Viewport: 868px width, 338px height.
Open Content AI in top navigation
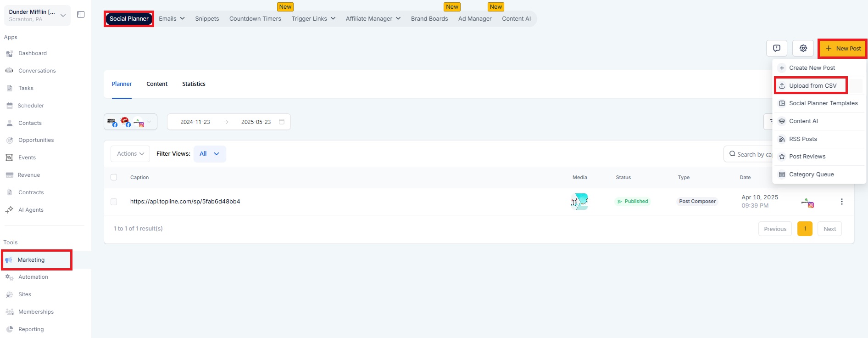(516, 19)
